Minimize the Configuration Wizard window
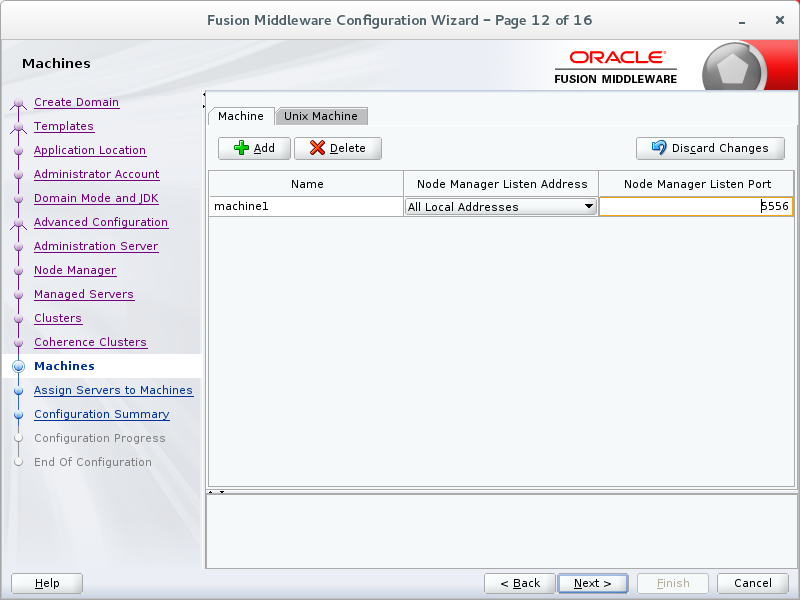This screenshot has width=800, height=600. click(x=742, y=21)
